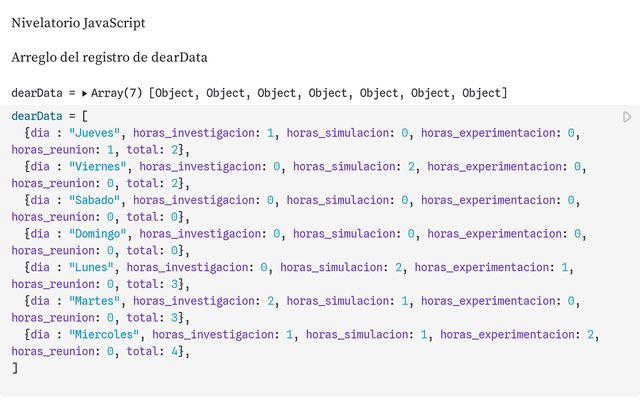The image size is (640, 400).
Task: Select the "Miercoles" string in the code
Action: click(x=104, y=334)
